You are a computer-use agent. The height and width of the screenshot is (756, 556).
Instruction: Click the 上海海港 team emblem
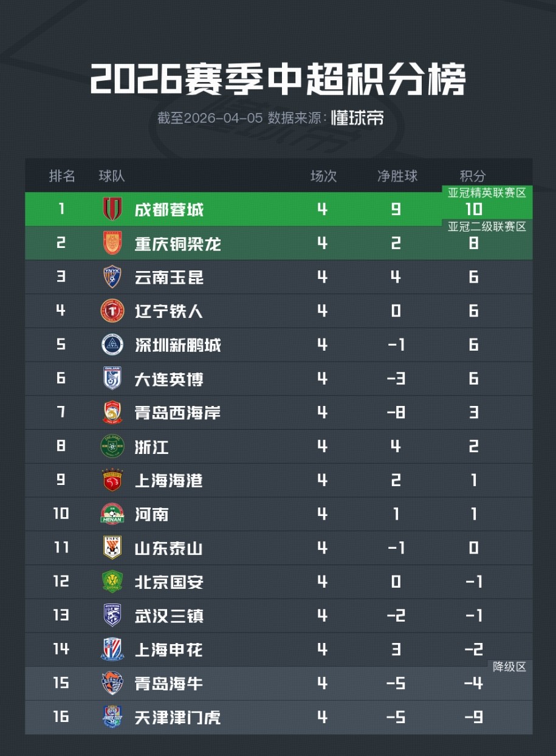tap(112, 480)
